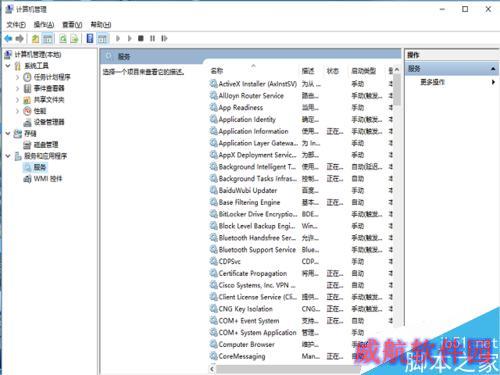Viewport: 500px width, 375px height.
Task: Click the Up one level toolbar icon
Action: [x=35, y=39]
